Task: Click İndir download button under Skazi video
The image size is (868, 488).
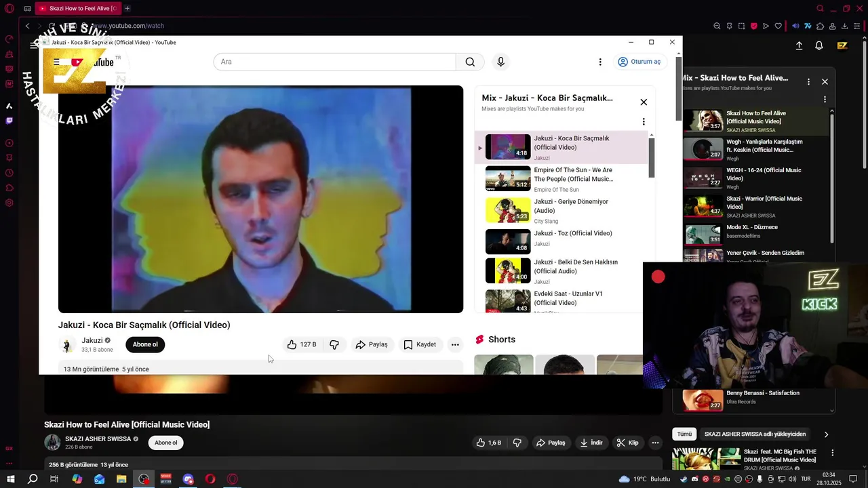Action: point(591,443)
